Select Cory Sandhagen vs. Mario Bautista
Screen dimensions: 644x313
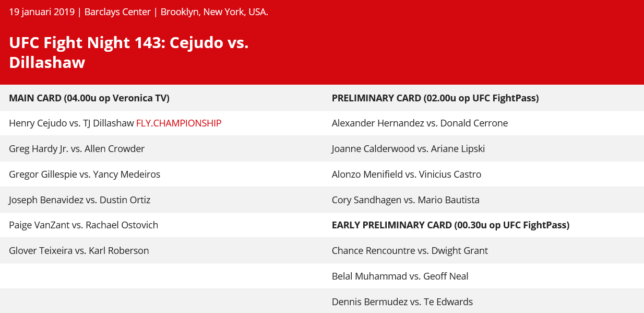coord(406,200)
